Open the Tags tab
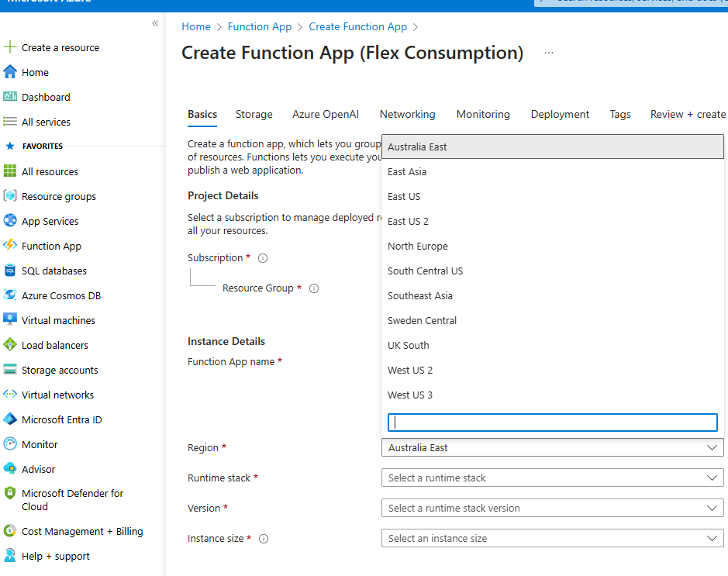This screenshot has height=576, width=728. pos(620,114)
